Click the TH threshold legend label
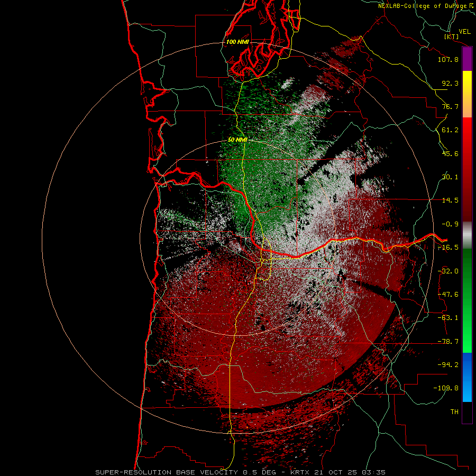The width and height of the screenshot is (476, 476). [x=454, y=411]
